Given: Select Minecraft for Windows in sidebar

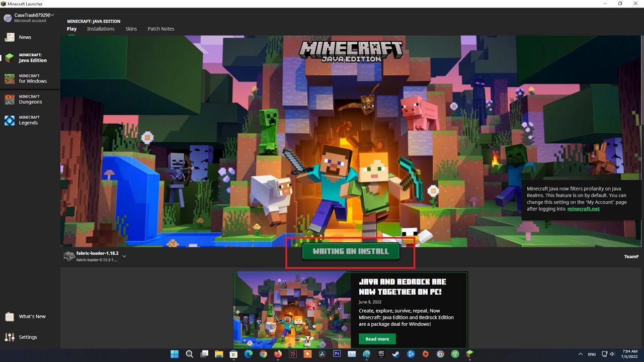Looking at the screenshot, I should pyautogui.click(x=30, y=78).
